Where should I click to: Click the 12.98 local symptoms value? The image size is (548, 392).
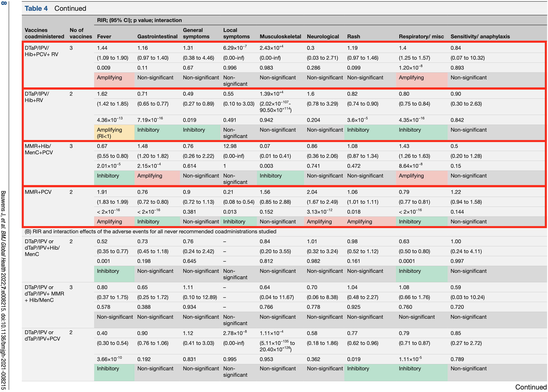click(x=230, y=146)
